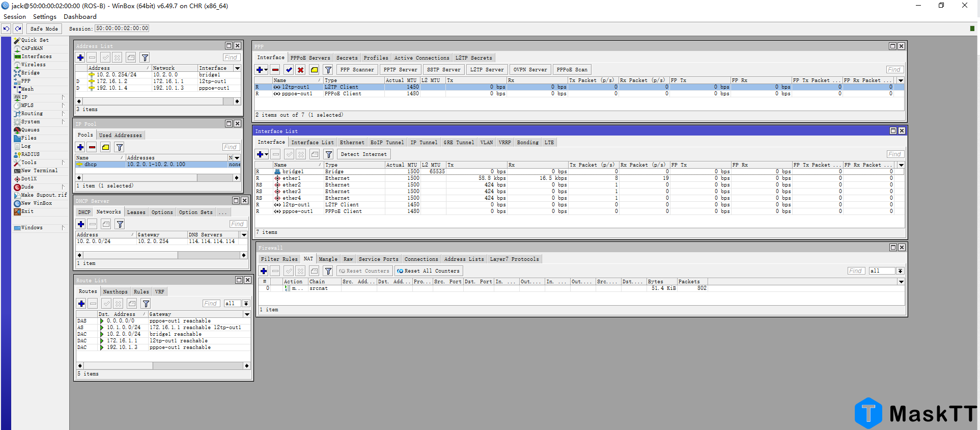Click the OVPN Server button
The height and width of the screenshot is (430, 980).
(x=530, y=70)
